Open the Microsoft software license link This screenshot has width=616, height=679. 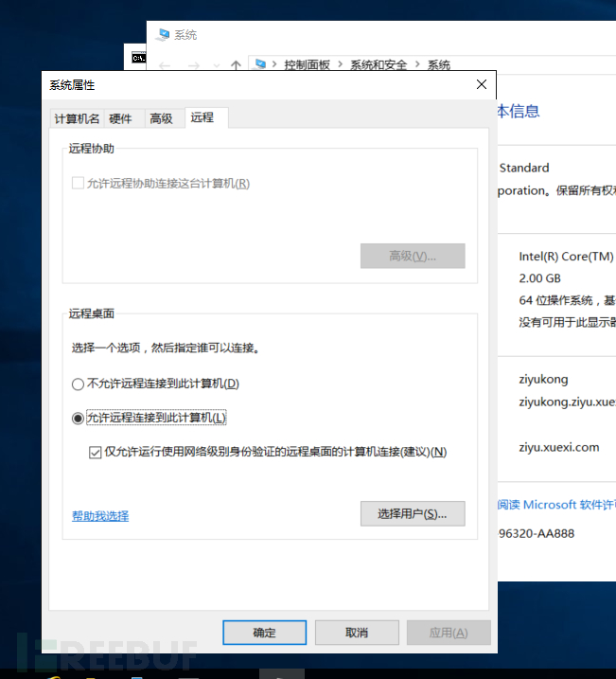(x=556, y=505)
